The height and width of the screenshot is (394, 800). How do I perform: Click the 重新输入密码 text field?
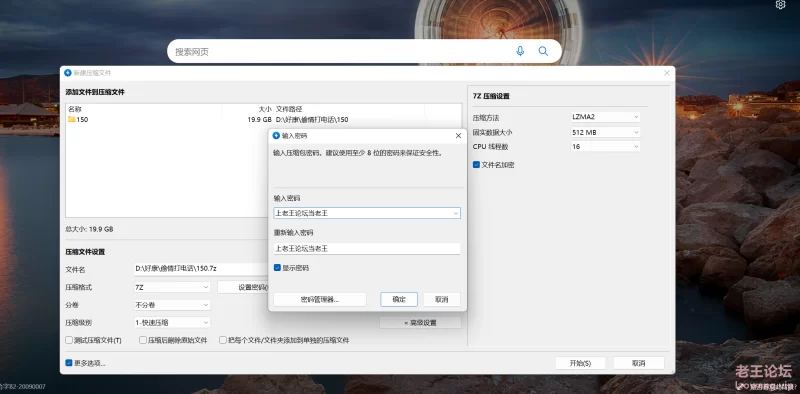pyautogui.click(x=367, y=249)
